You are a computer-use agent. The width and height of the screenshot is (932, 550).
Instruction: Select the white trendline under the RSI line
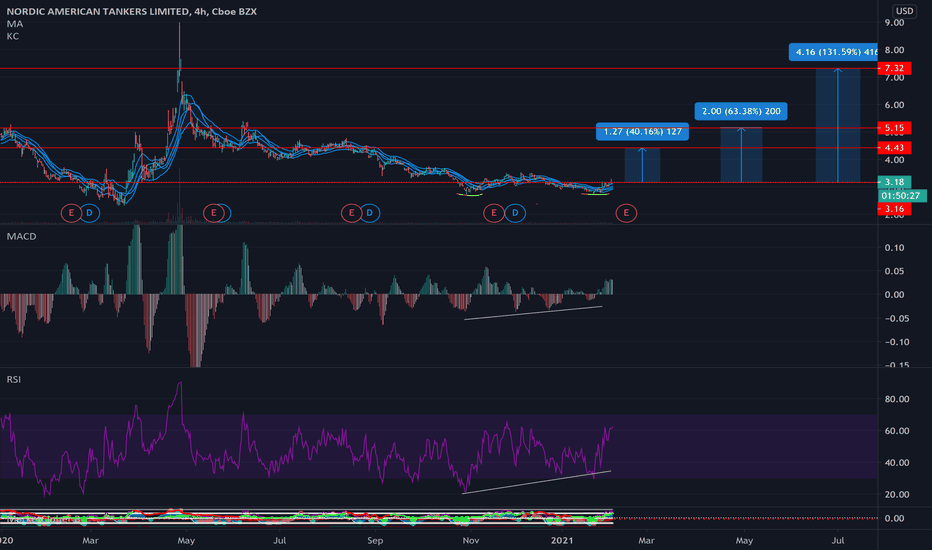[537, 482]
